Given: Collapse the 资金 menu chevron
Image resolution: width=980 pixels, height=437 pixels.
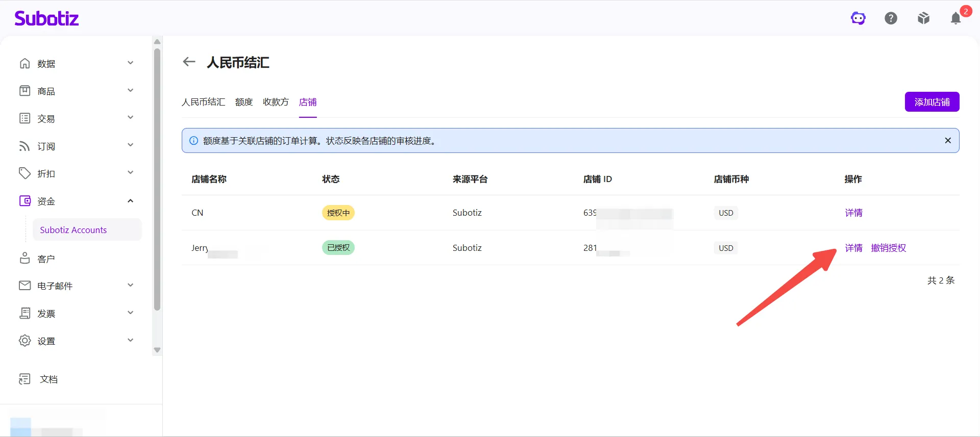Looking at the screenshot, I should pyautogui.click(x=130, y=200).
